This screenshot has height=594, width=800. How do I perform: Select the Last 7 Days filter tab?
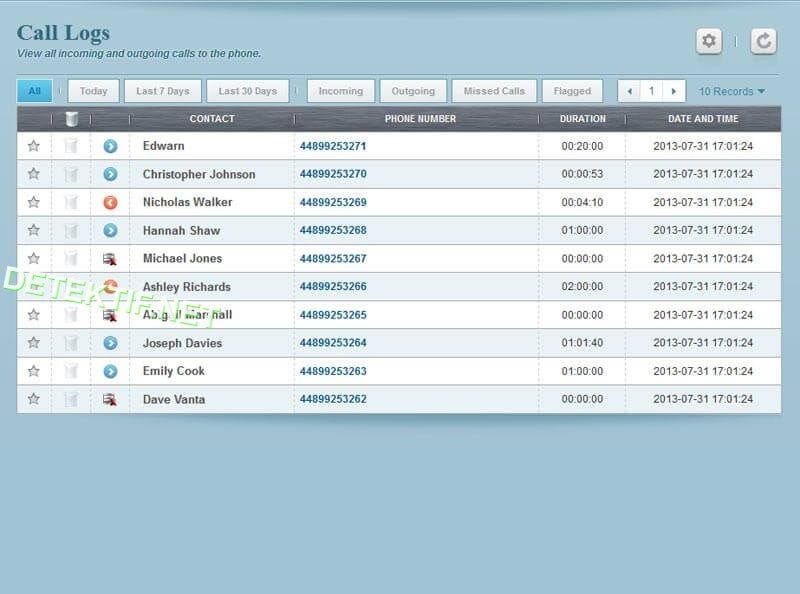163,91
